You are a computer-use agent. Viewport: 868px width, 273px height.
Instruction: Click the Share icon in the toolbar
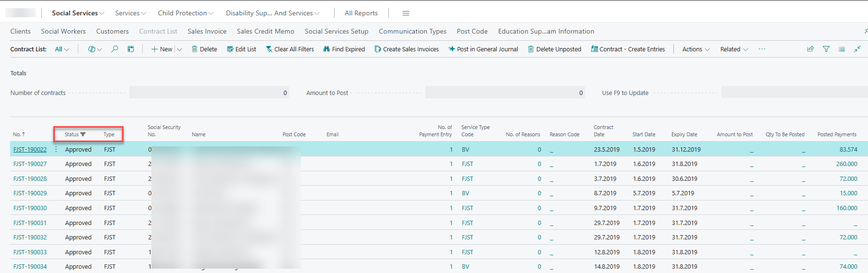coord(810,49)
